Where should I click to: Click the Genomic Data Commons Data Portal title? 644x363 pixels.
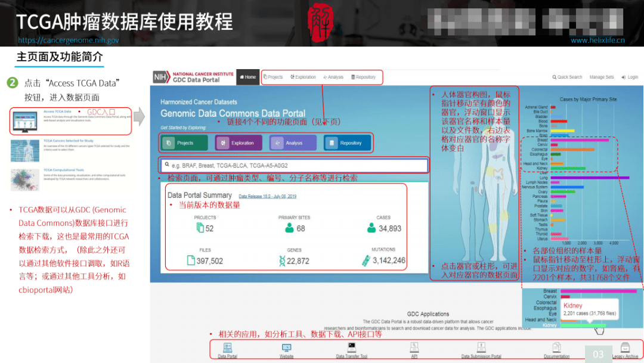[x=233, y=113]
